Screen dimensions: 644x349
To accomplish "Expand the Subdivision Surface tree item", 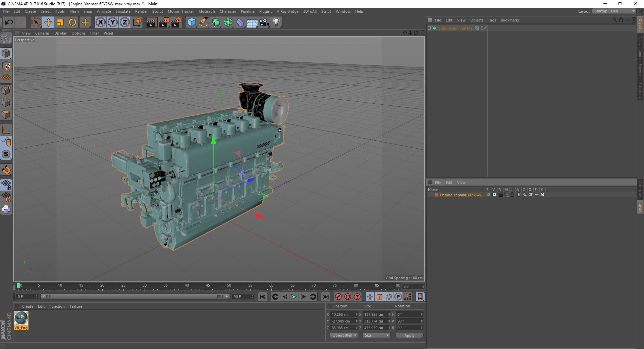I will point(429,28).
